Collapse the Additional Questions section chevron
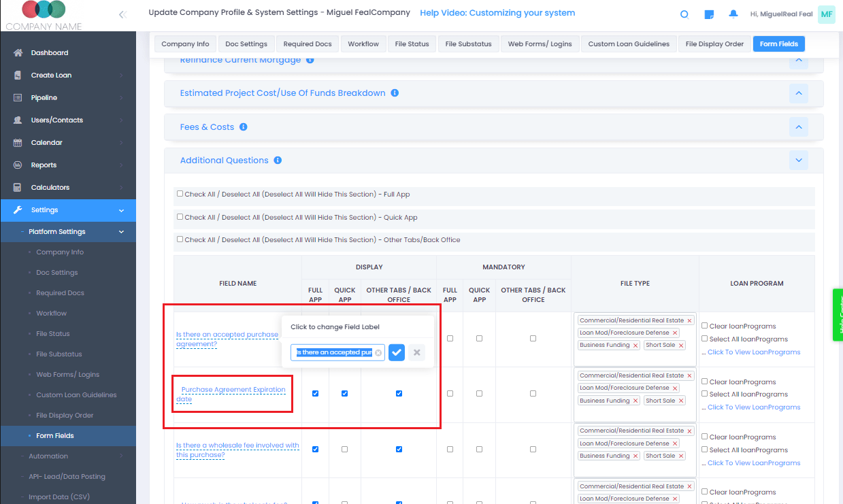Viewport: 843px width, 504px height. coord(799,161)
